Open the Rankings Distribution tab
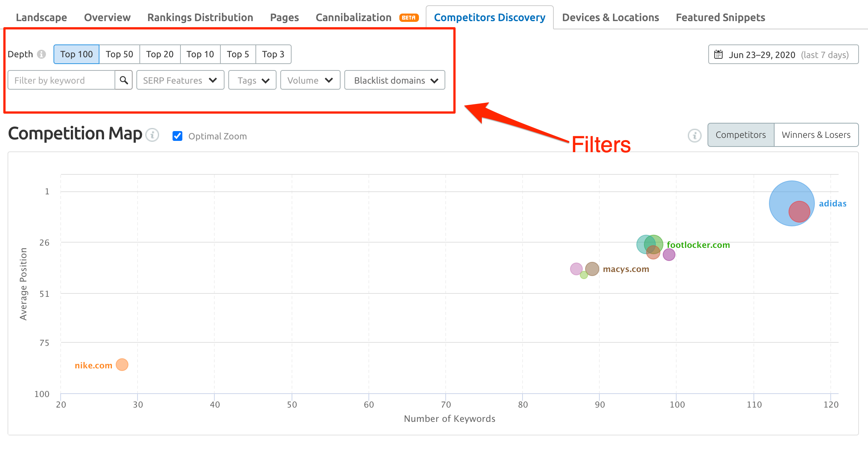 click(200, 17)
